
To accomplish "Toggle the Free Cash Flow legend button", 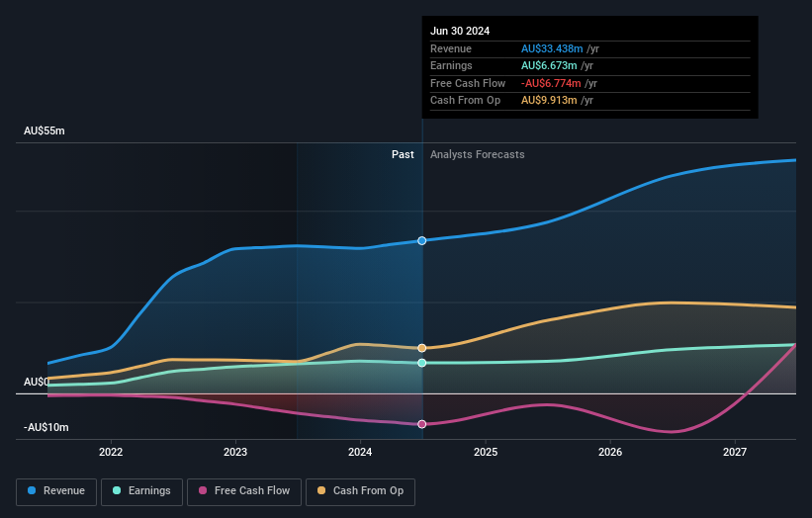I will 244,491.
